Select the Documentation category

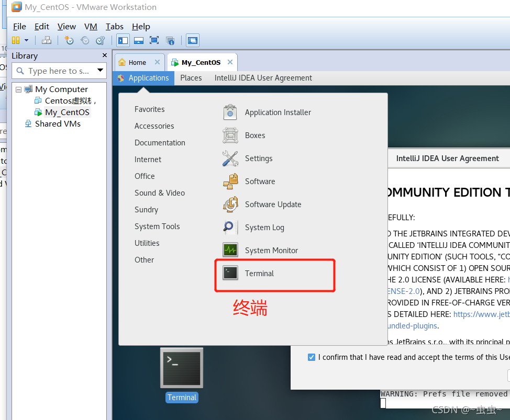(x=160, y=143)
